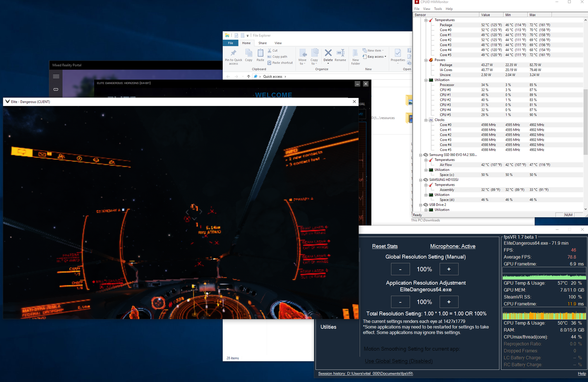Collapse the top Temperatures node in HWMonitor
Image resolution: width=588 pixels, height=382 pixels.
426,20
